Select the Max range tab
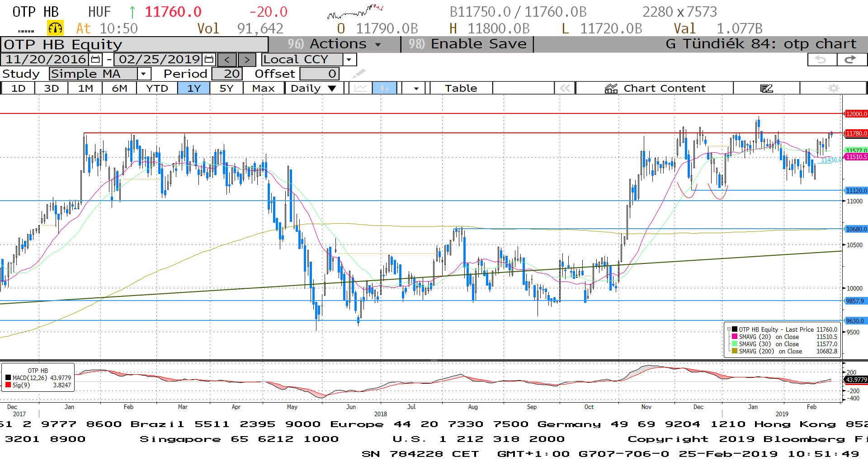Viewport: 868px width, 470px height. pyautogui.click(x=264, y=88)
